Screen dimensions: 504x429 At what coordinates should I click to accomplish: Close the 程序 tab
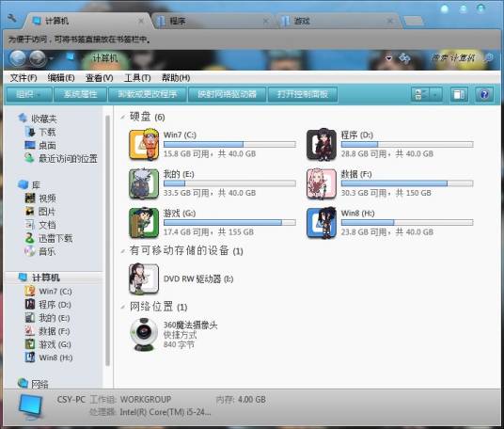tap(265, 22)
